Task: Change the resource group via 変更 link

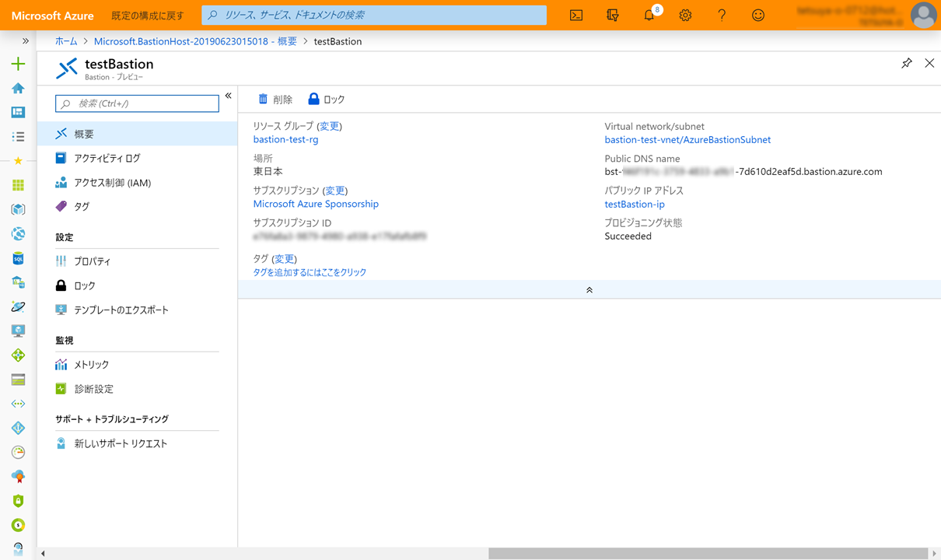Action: 330,126
